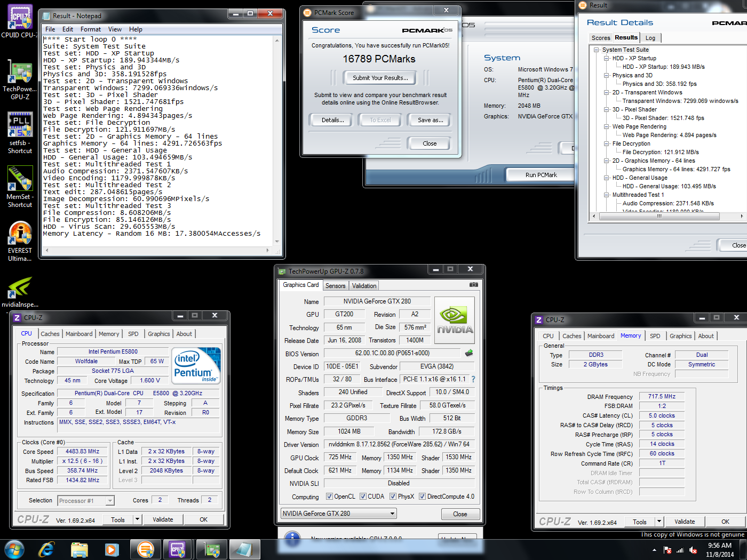This screenshot has height=560, width=747.
Task: Click the Action Center flag tray icon
Action: (667, 550)
